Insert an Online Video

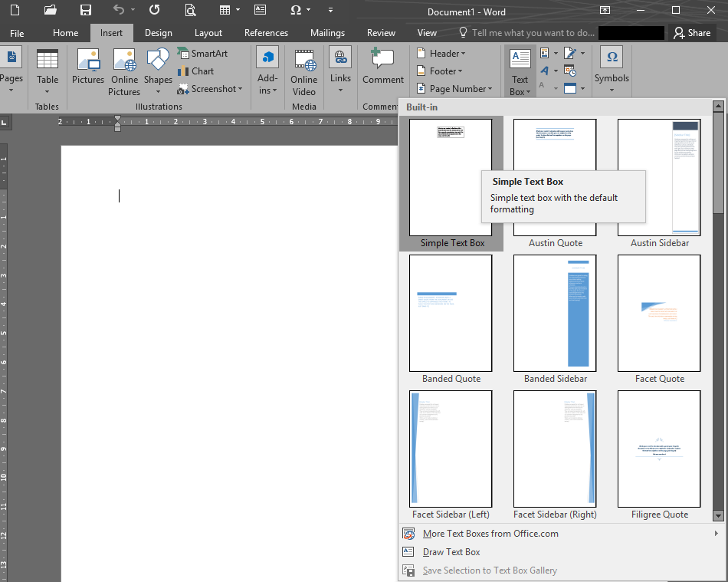coord(303,72)
